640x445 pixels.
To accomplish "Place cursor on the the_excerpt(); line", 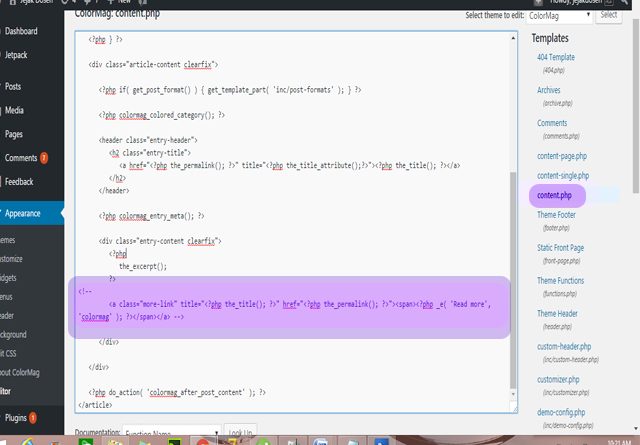I will coord(143,267).
